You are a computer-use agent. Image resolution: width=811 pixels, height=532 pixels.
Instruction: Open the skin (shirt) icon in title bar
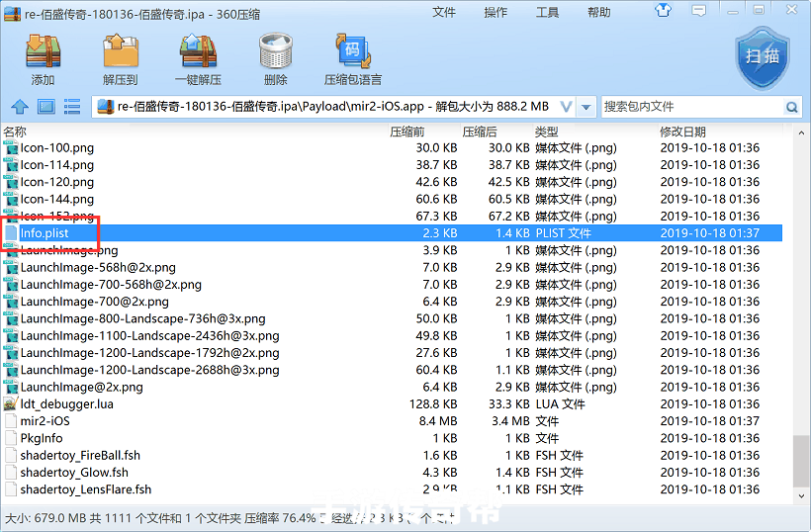tap(663, 10)
